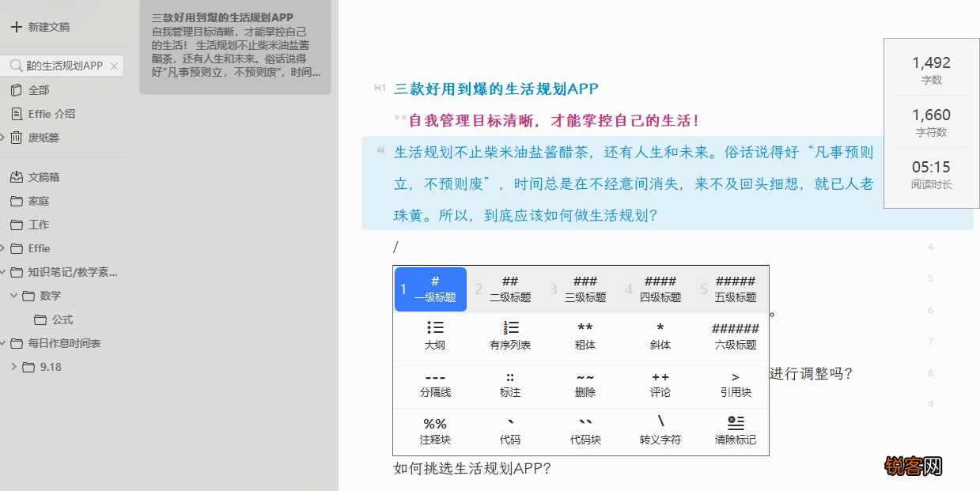Click the 05:15 阅读时长 reading time
The image size is (980, 491).
pyautogui.click(x=931, y=174)
